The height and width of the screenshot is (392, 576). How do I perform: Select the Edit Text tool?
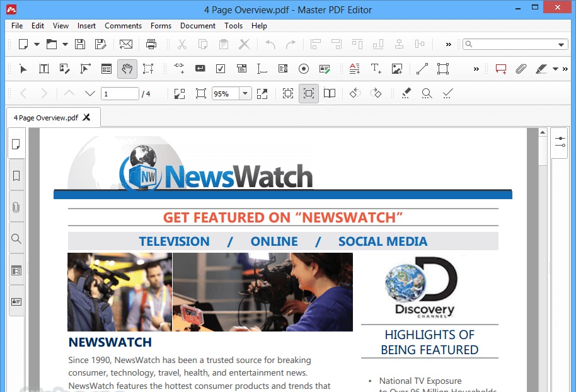pos(43,69)
